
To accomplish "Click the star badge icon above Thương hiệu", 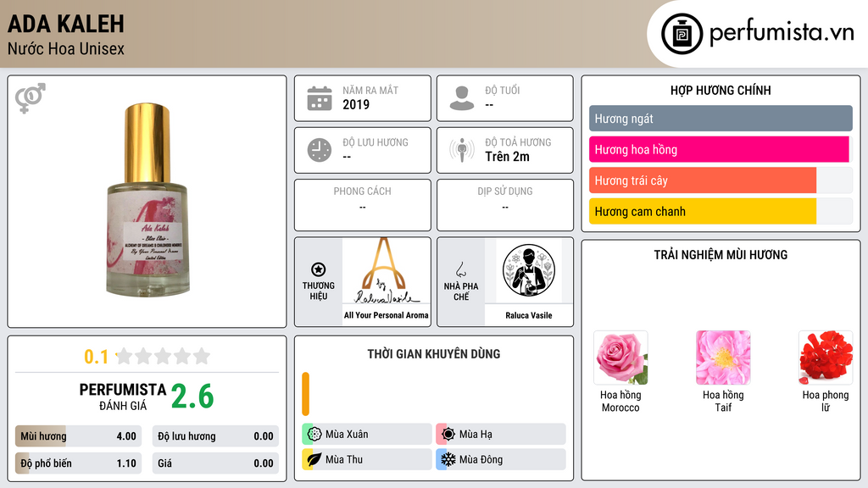I will [319, 269].
